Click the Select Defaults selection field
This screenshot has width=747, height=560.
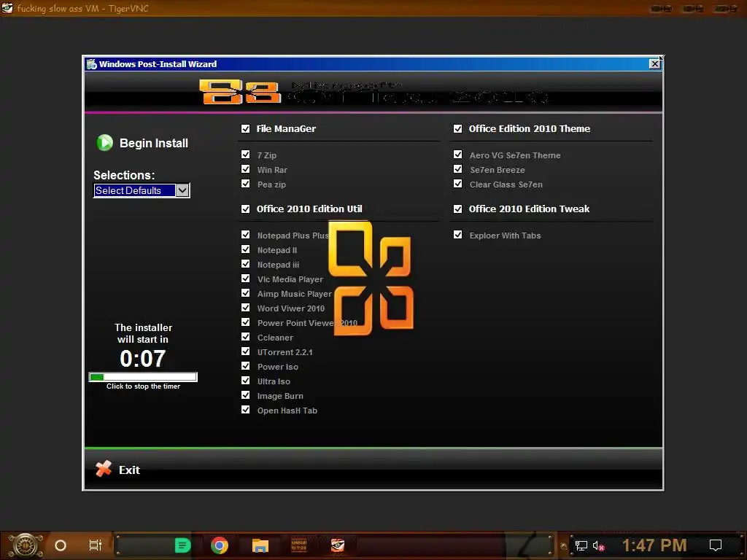135,190
